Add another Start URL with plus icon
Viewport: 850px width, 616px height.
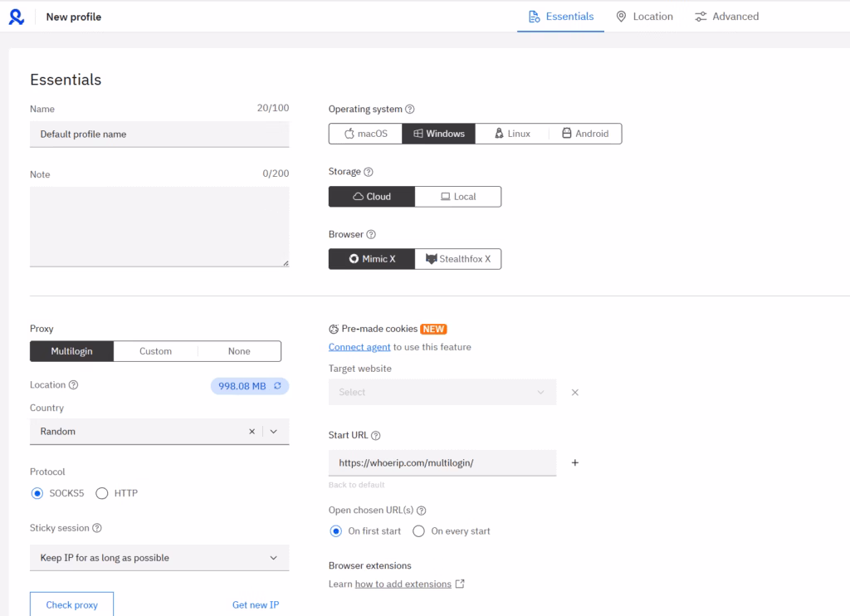point(575,462)
